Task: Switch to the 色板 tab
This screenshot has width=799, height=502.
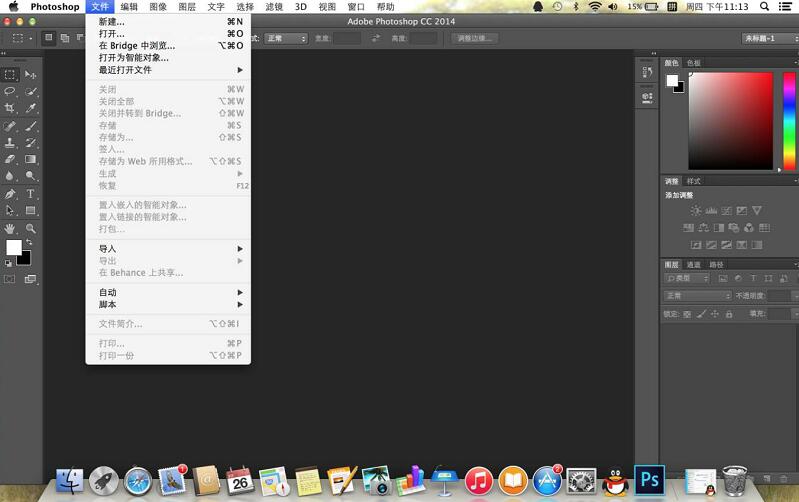Action: pos(694,63)
